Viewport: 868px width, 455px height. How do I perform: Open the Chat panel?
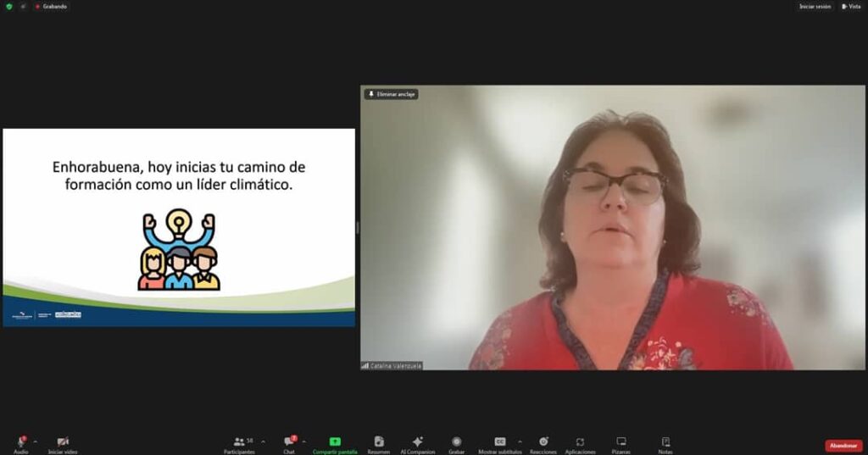(289, 444)
